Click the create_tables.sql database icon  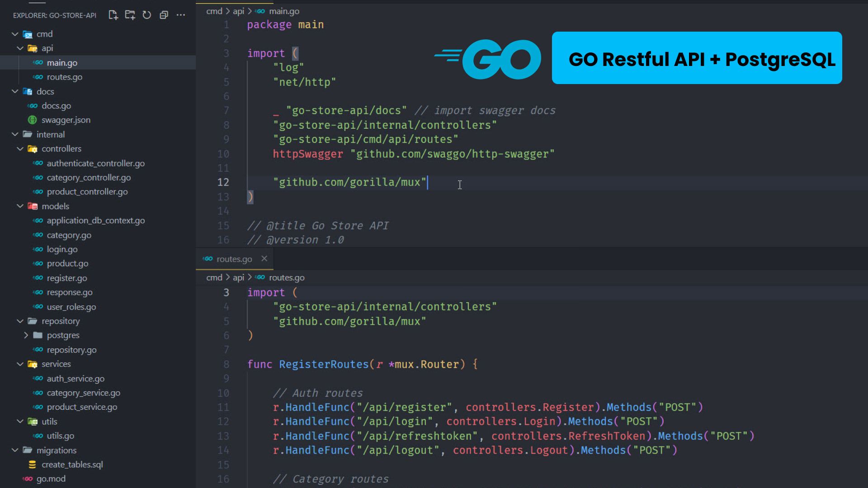click(32, 465)
